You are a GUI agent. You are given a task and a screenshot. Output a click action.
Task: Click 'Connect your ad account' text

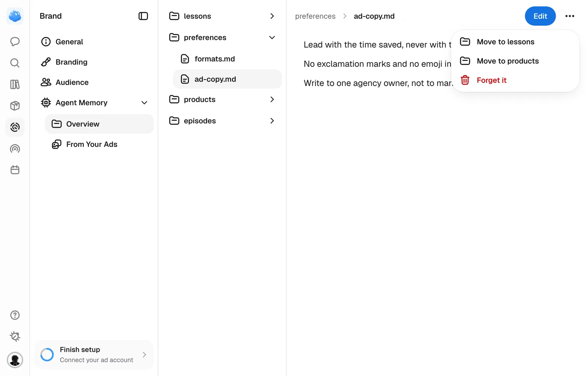tap(97, 360)
